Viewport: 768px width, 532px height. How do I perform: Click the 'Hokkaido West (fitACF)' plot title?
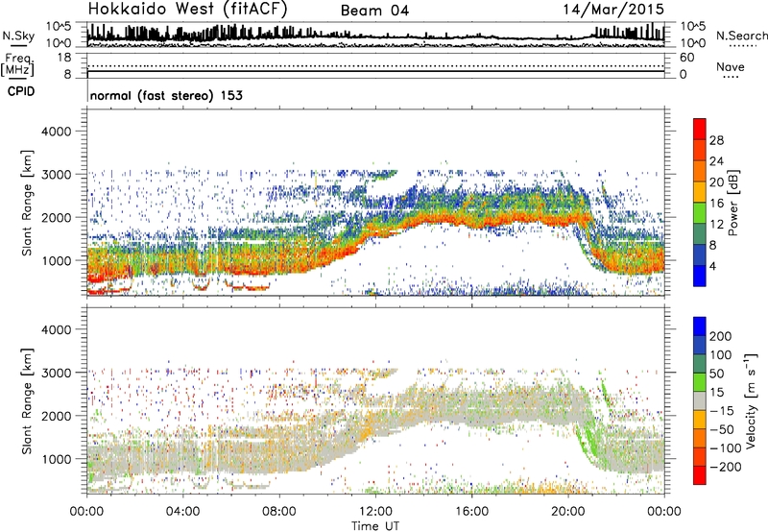pos(187,9)
